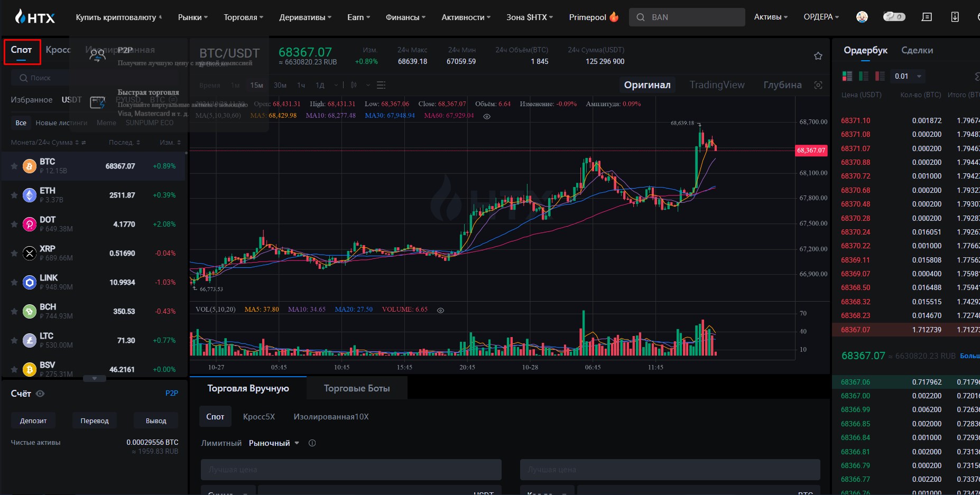Open the messages notification icon in header

(x=927, y=17)
